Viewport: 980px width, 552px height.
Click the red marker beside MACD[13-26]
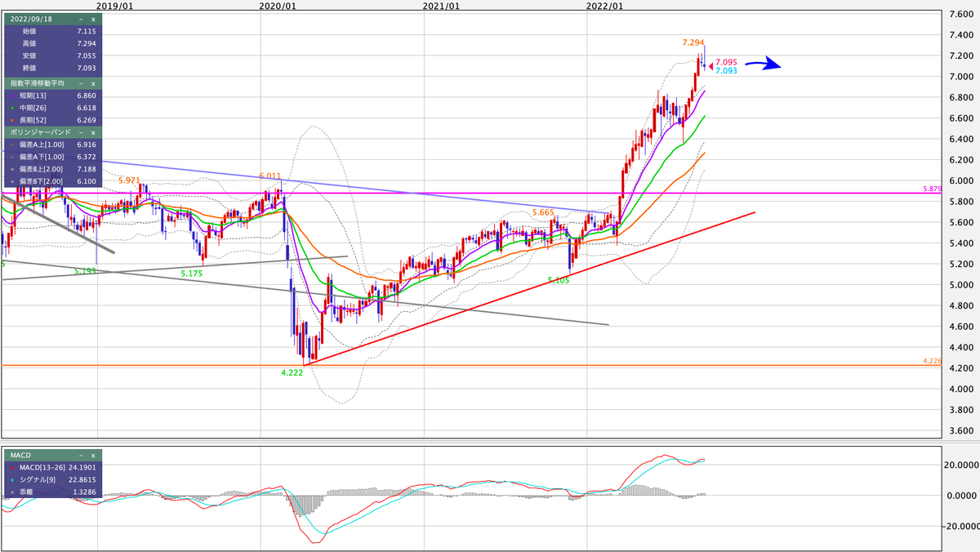coord(11,467)
